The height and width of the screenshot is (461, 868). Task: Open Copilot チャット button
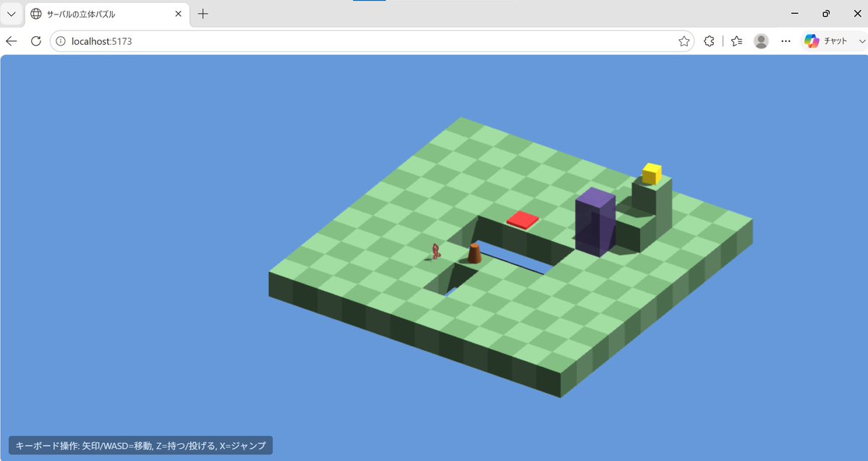point(826,41)
